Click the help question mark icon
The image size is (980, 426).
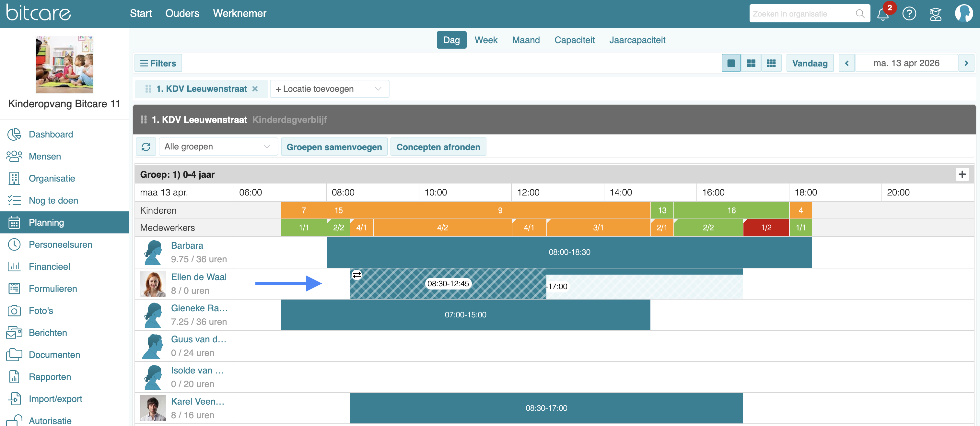[909, 14]
